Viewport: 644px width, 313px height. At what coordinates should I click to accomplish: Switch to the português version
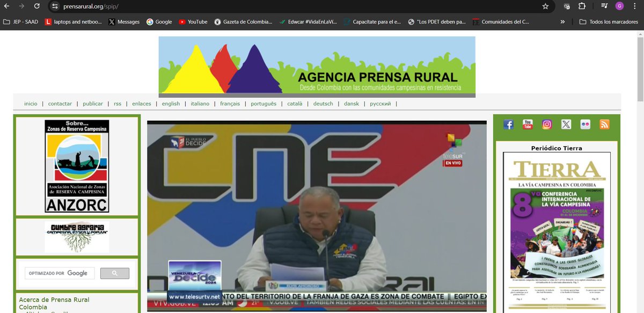(264, 104)
